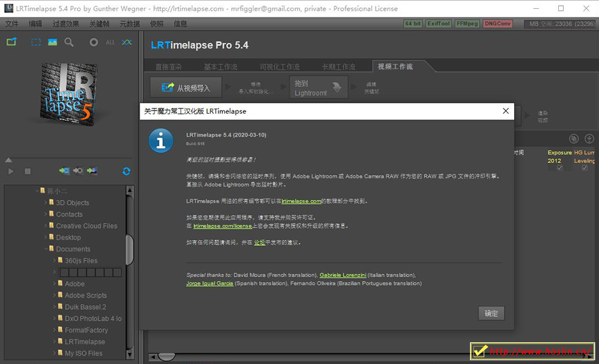Click the blue information icon in dialog

pyautogui.click(x=161, y=140)
